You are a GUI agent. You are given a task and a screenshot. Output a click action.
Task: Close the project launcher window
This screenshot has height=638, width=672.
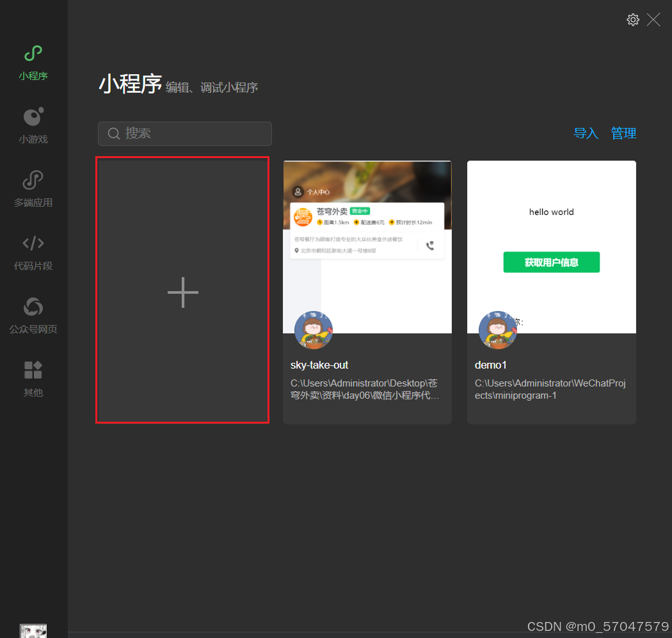click(x=653, y=20)
